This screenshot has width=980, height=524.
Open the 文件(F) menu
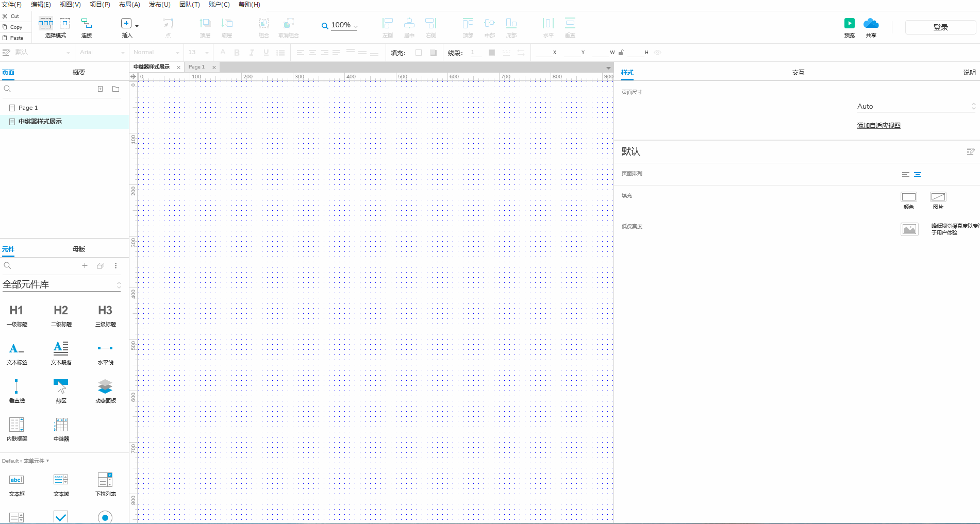[x=11, y=5]
